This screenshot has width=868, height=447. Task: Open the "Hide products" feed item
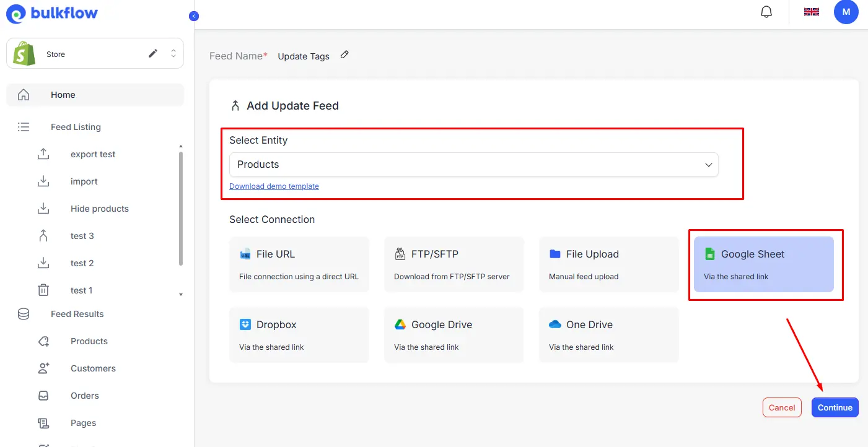(99, 209)
